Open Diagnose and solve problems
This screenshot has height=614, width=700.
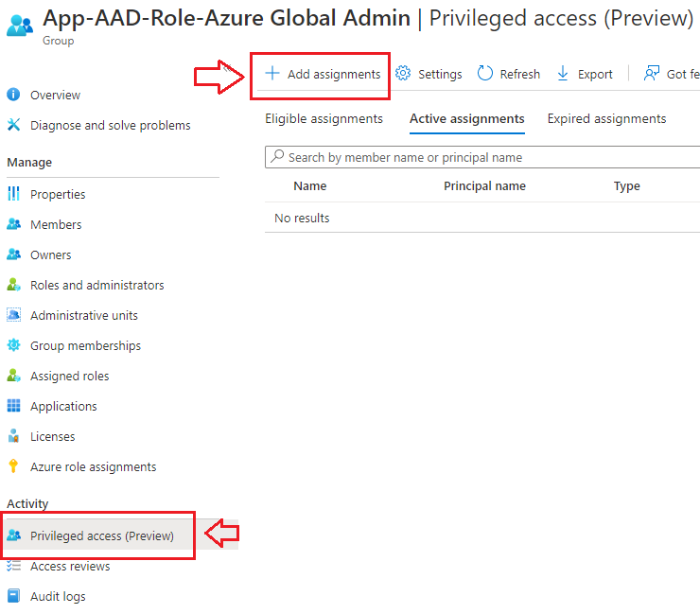[x=111, y=126]
